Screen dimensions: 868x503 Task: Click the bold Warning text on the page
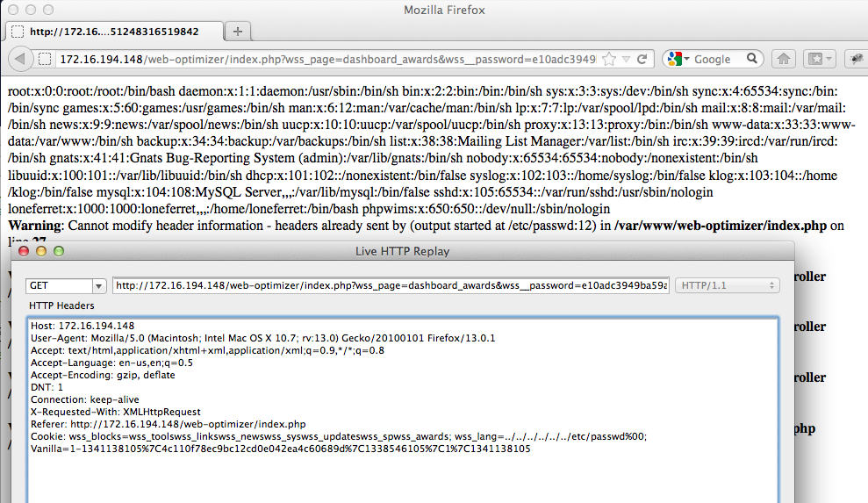coord(36,226)
